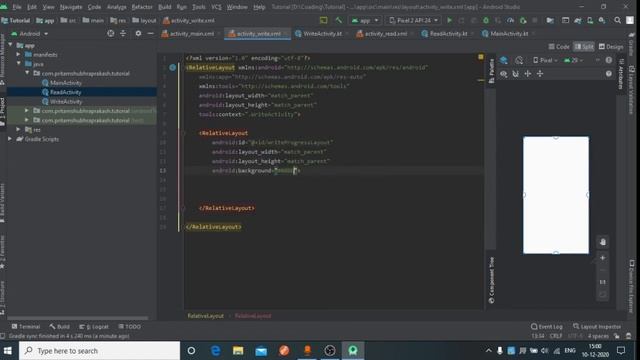The height and width of the screenshot is (360, 640).
Task: Run the app with the green play button
Action: pos(449,20)
